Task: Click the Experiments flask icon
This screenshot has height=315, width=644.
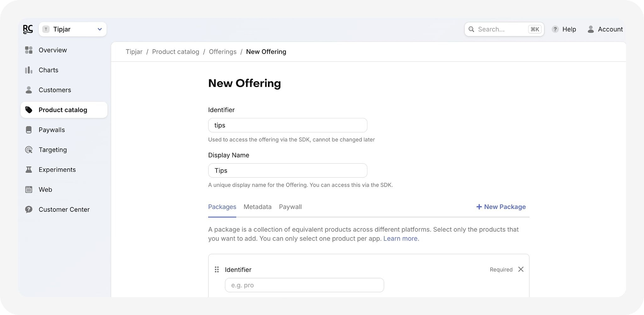Action: click(29, 170)
